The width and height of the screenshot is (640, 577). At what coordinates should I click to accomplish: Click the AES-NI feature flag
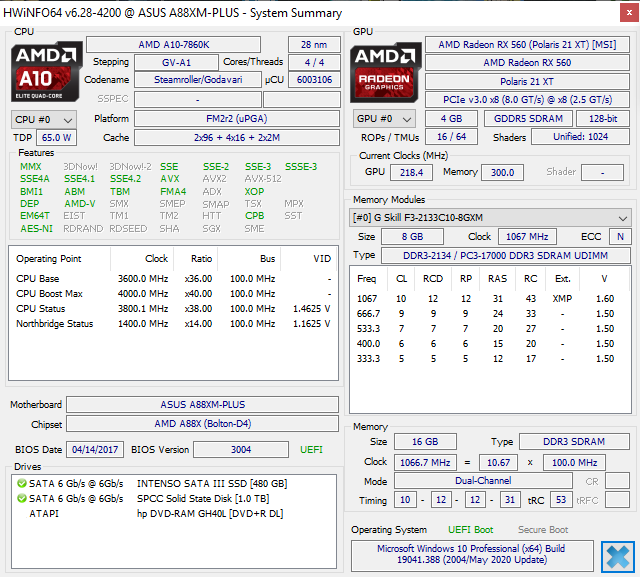click(36, 229)
